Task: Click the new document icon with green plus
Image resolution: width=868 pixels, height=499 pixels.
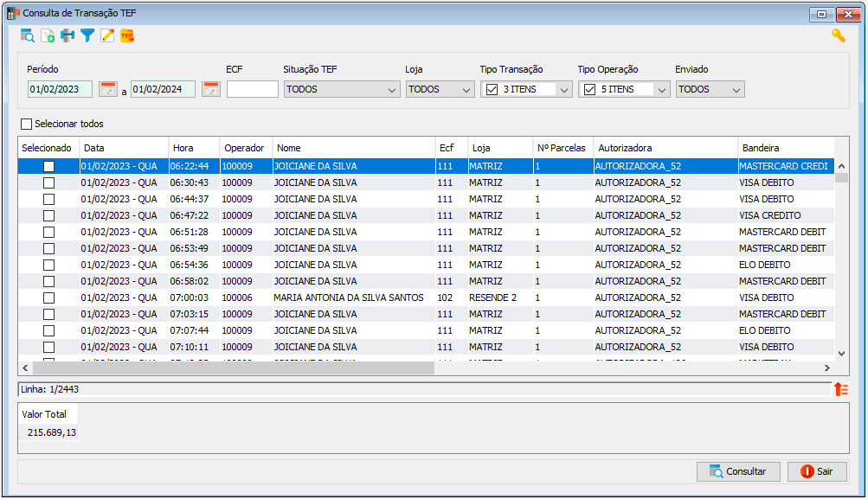Action: [x=48, y=36]
